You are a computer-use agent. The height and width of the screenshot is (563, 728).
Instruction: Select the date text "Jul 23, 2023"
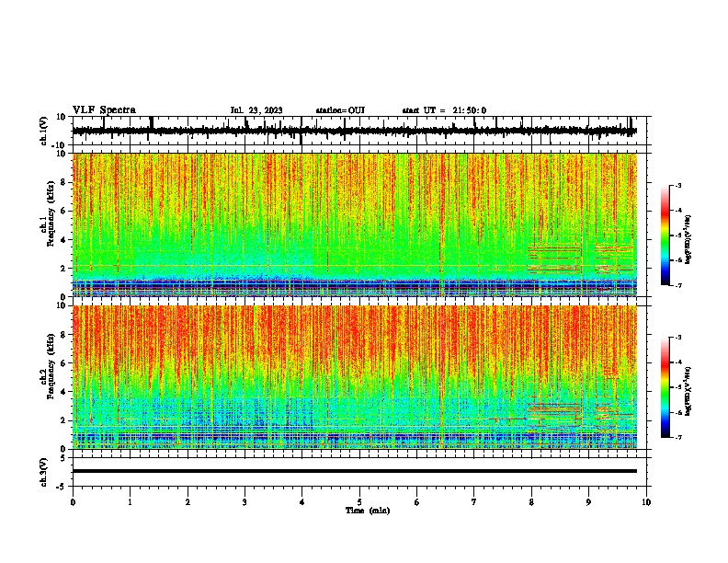256,110
